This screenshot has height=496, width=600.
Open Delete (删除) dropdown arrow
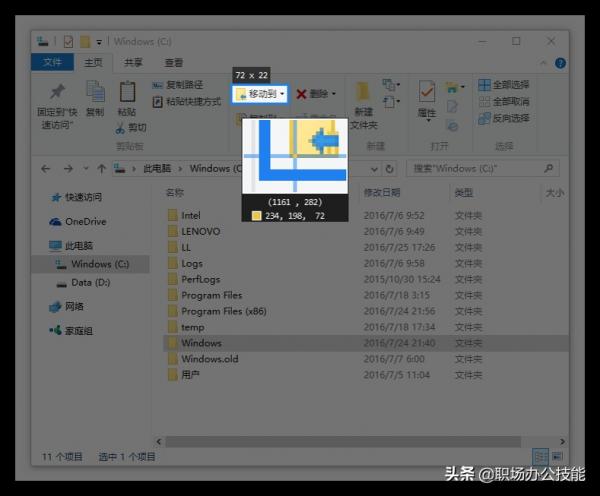334,94
